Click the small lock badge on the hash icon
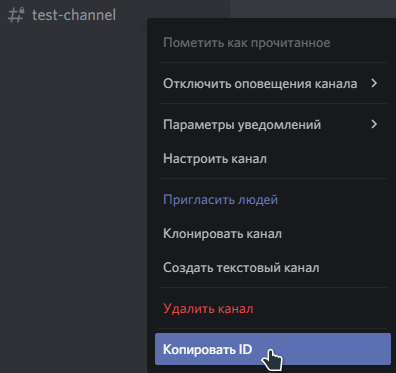The height and width of the screenshot is (373, 396). (21, 11)
